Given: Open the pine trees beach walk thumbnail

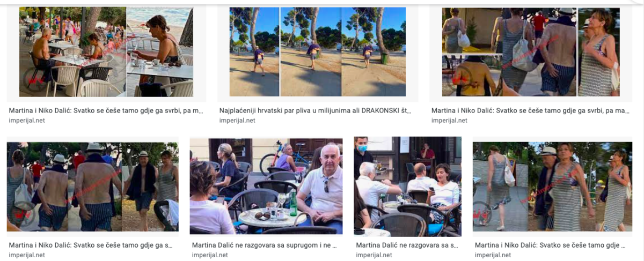Looking at the screenshot, I should (x=318, y=51).
